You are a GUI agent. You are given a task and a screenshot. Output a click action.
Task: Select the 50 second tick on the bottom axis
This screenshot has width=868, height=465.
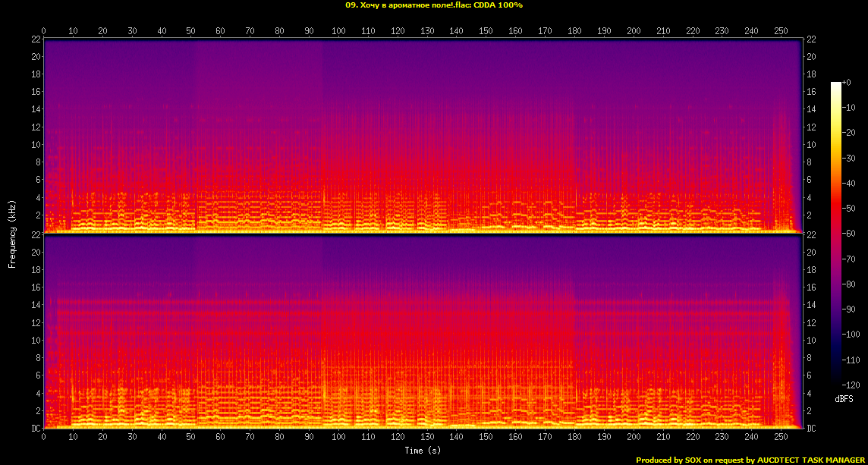coord(191,438)
